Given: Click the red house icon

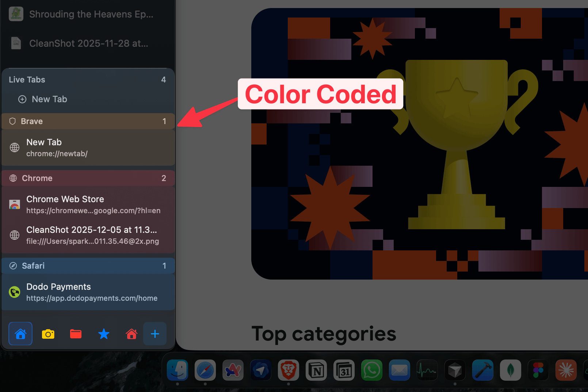Looking at the screenshot, I should tap(131, 334).
